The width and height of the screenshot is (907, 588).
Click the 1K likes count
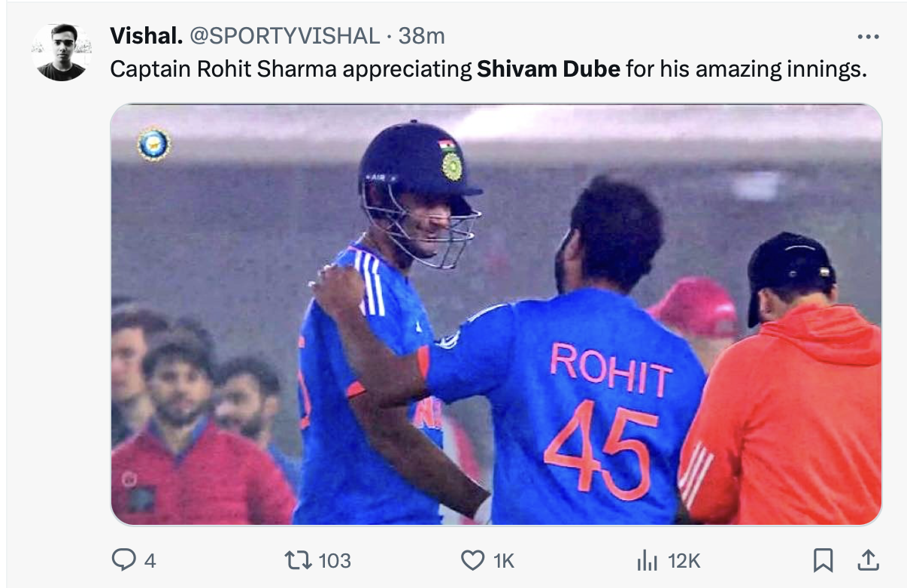coord(502,560)
